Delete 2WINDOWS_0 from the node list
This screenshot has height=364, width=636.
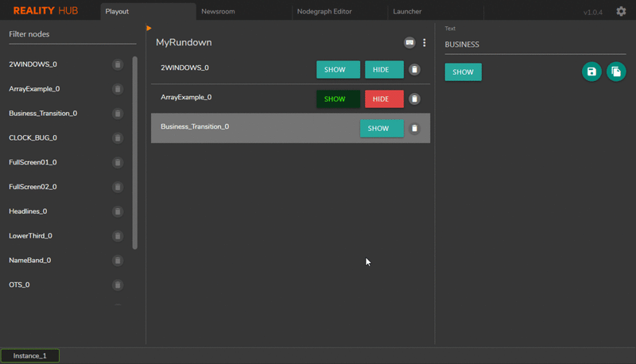(x=118, y=64)
